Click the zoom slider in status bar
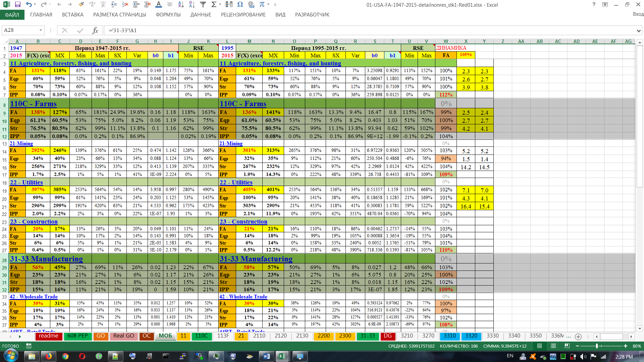 pyautogui.click(x=597, y=346)
